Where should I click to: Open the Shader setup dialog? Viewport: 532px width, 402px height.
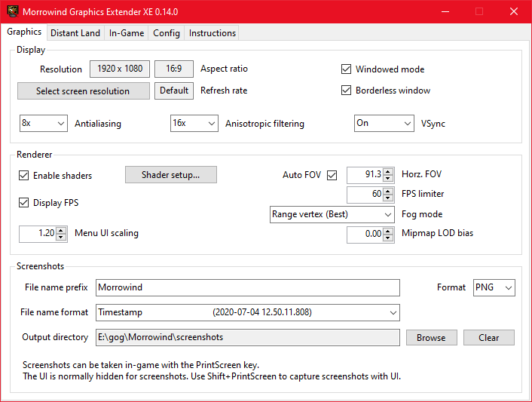(x=170, y=174)
